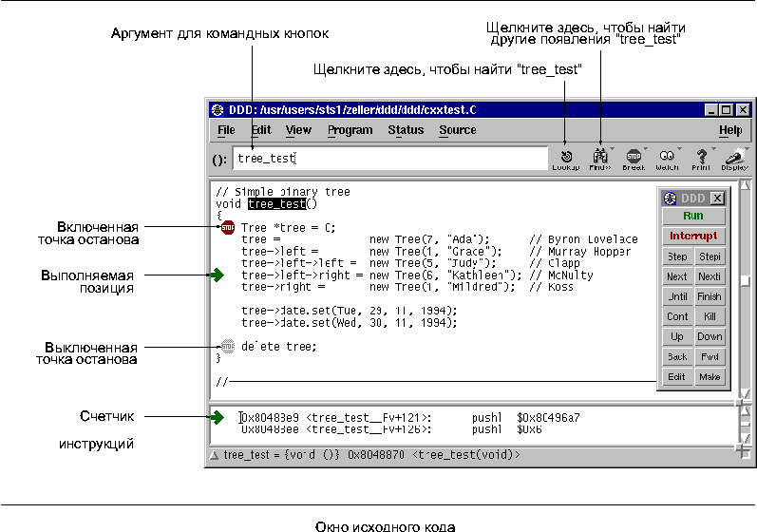The width and height of the screenshot is (757, 532).
Task: Open the Status menu
Action: tap(406, 130)
